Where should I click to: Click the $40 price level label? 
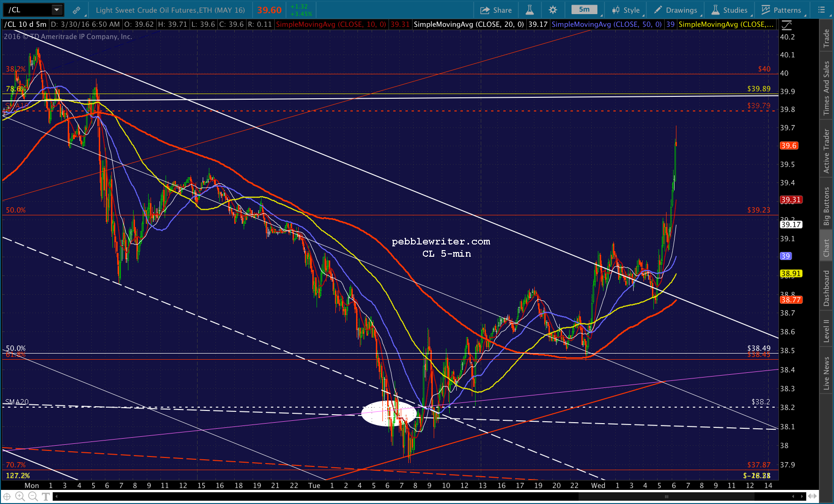(764, 69)
